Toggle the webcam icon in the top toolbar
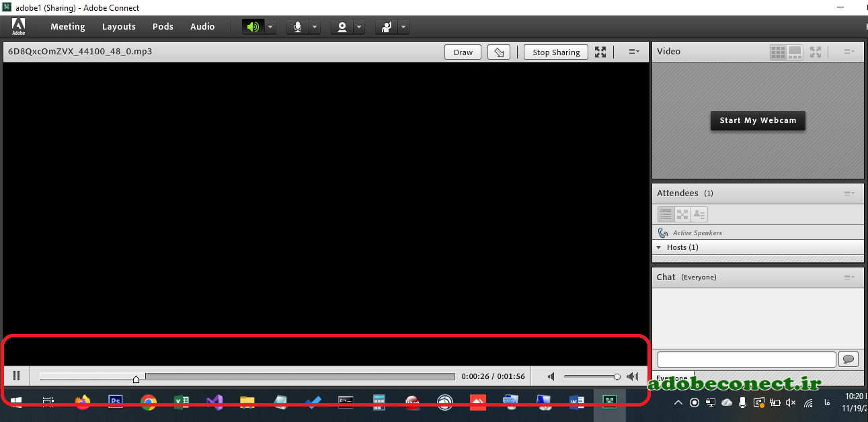The width and height of the screenshot is (868, 422). tap(342, 27)
